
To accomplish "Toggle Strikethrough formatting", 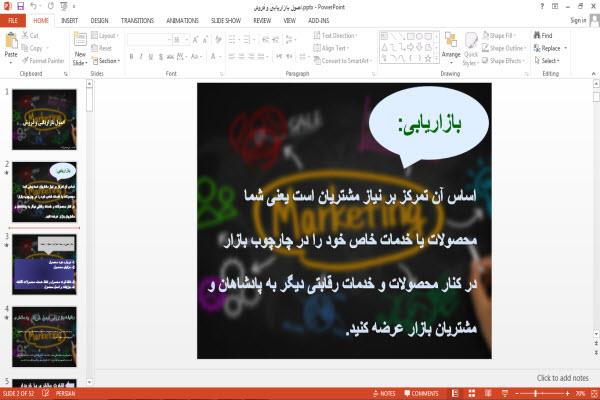I will 170,57.
